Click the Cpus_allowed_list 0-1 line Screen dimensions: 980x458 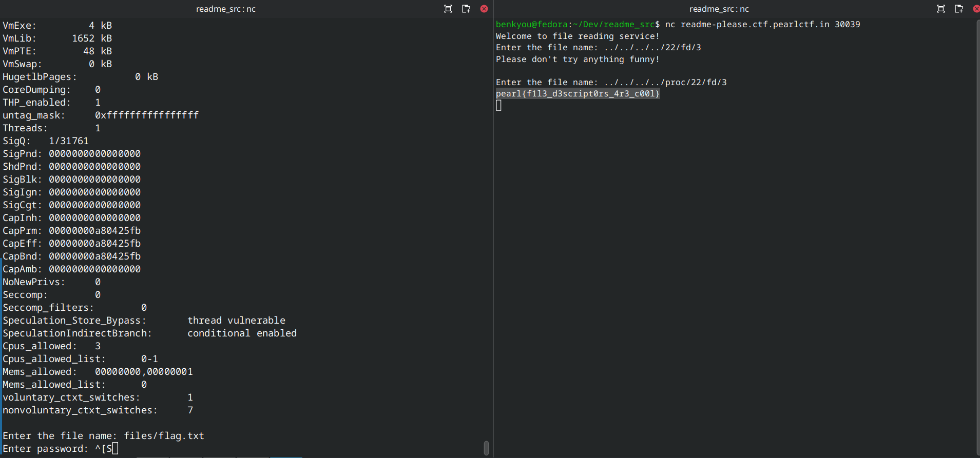(80, 359)
